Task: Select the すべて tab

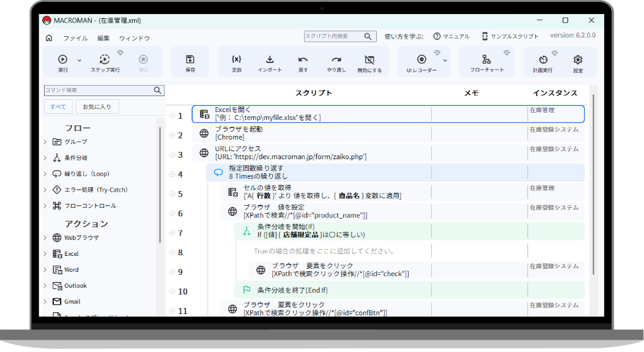Action: click(58, 107)
